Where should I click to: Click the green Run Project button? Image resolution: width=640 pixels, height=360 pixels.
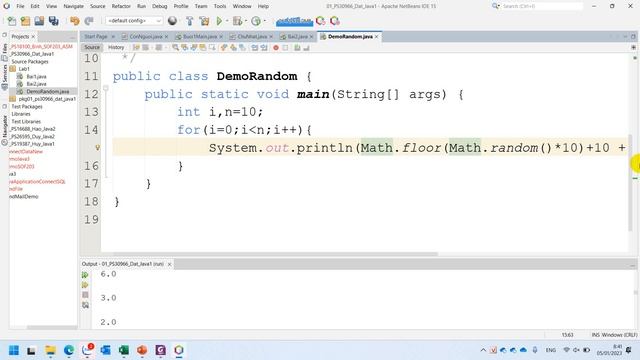click(219, 21)
